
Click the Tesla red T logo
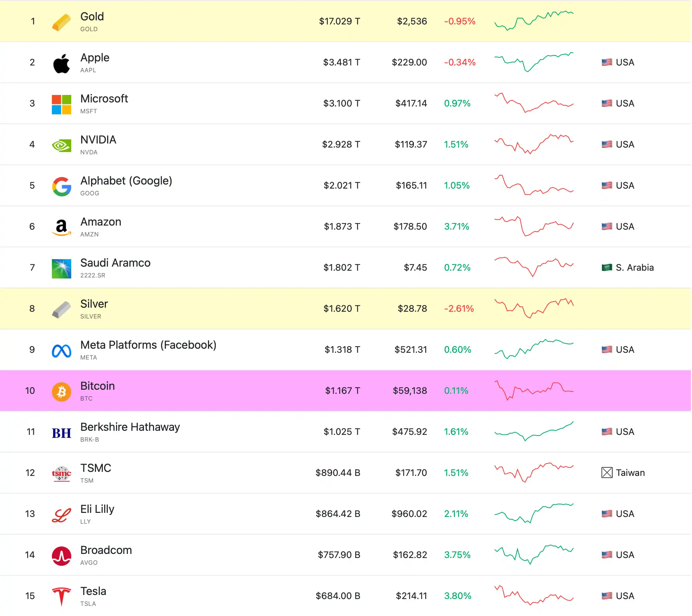pos(61,597)
